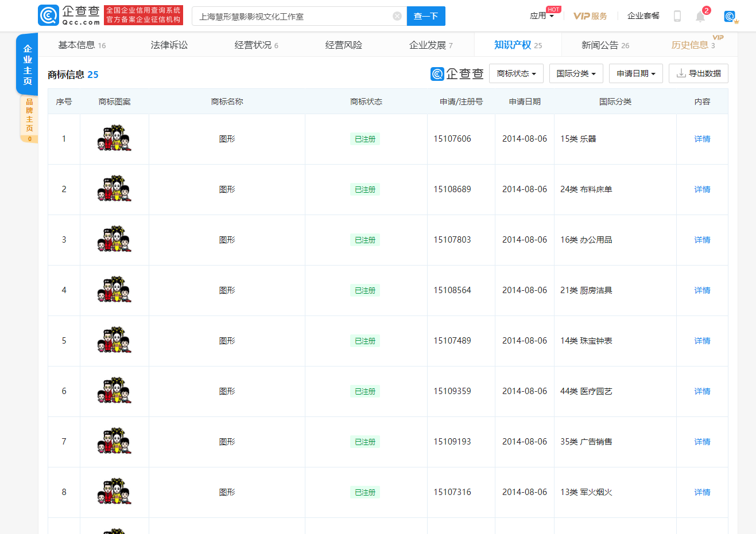The height and width of the screenshot is (534, 756).
Task: Open the 商标状态 filter dropdown
Action: [x=515, y=73]
